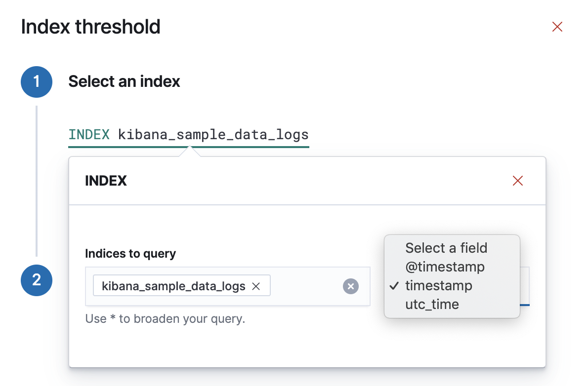Click the vertical connector line between steps
Viewport: 588px width, 386px height.
(37, 180)
